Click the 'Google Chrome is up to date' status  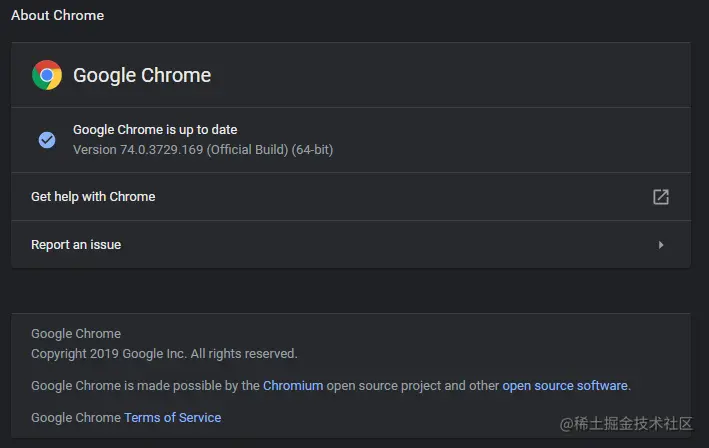coord(155,130)
